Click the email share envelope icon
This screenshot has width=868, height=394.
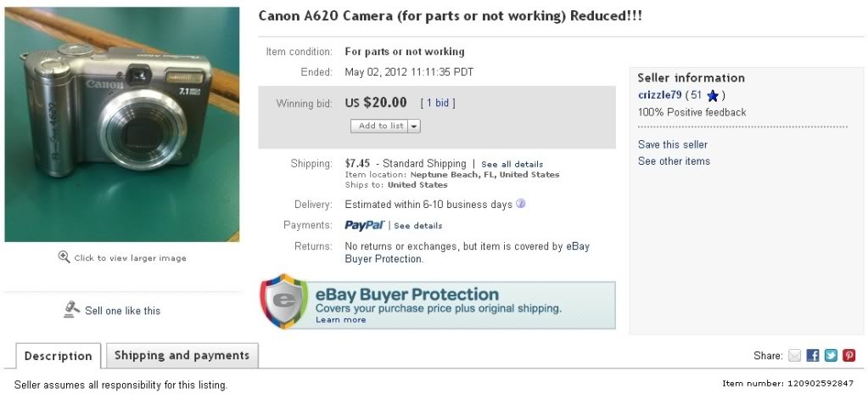pos(795,356)
